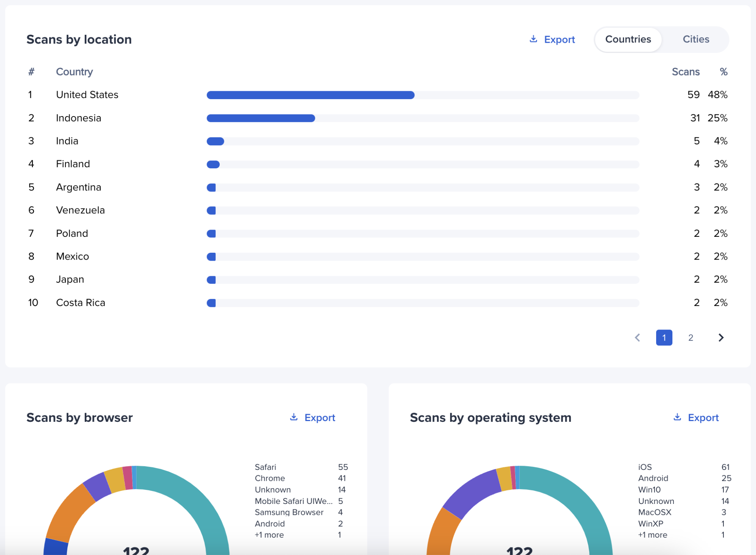Screen dimensions: 756x555
Task: Select page 1 in pagination
Action: pyautogui.click(x=664, y=337)
